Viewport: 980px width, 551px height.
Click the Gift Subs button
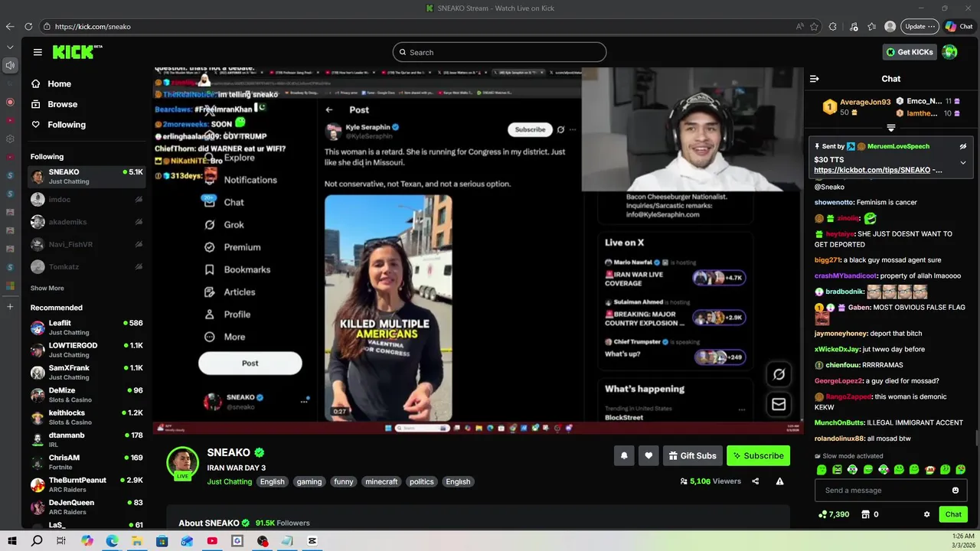click(x=692, y=455)
